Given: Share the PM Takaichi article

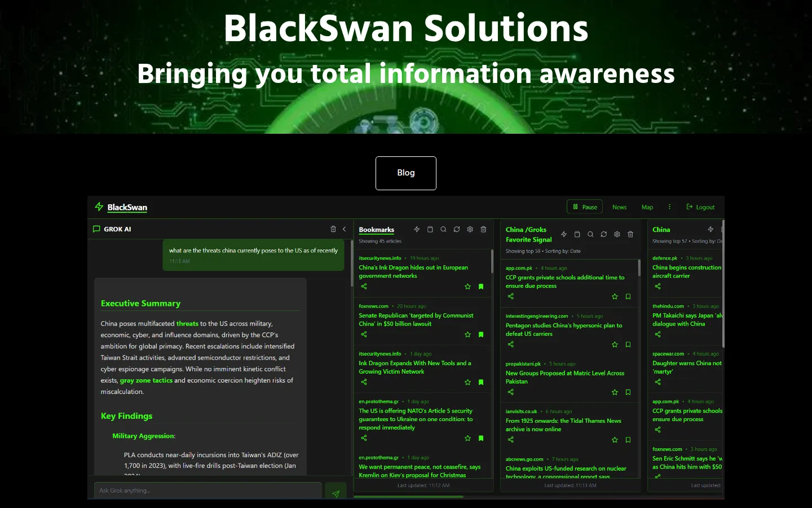Looking at the screenshot, I should (657, 334).
